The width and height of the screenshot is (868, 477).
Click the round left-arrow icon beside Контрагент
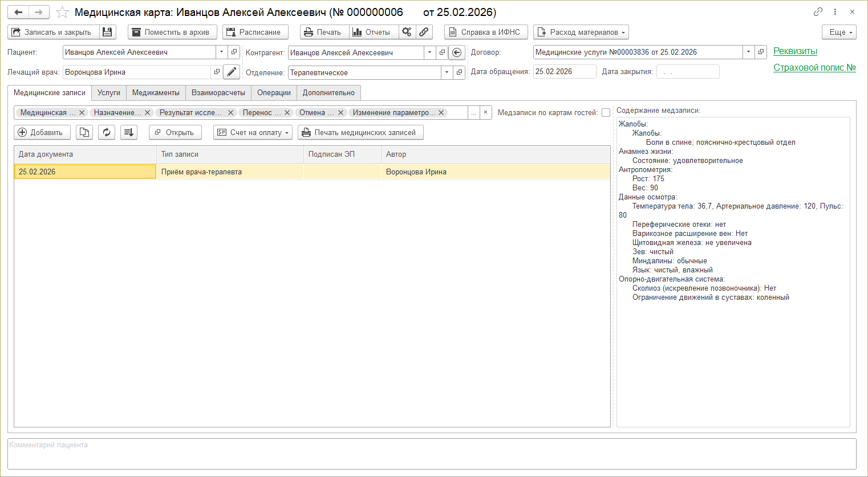coord(457,52)
